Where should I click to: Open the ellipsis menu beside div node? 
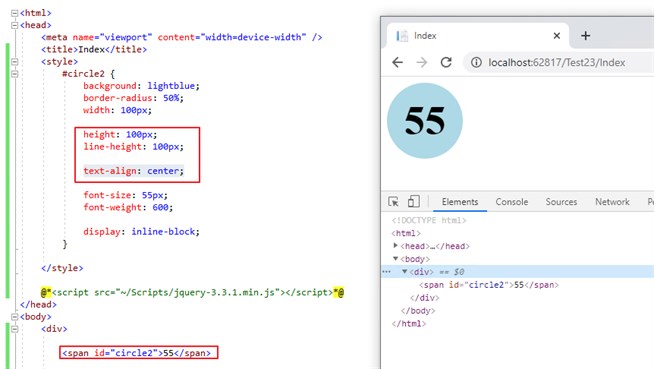click(387, 272)
